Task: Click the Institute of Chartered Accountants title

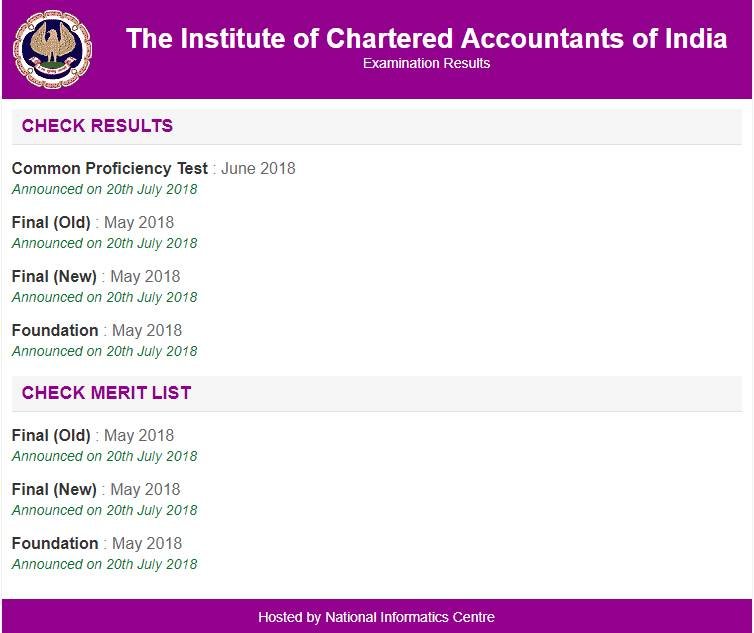Action: click(427, 39)
